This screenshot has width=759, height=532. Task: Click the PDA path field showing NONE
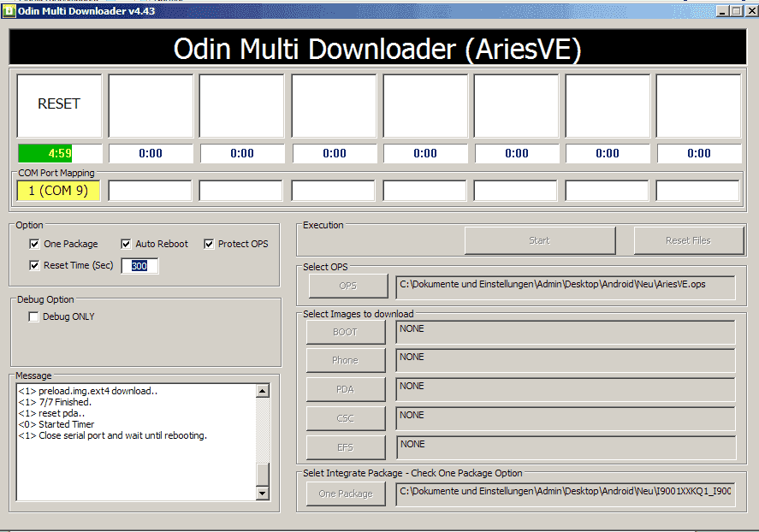566,389
